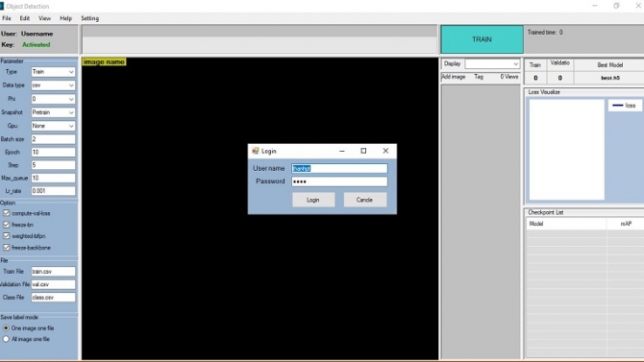644x362 pixels.
Task: Click the Max_queue input field
Action: (53, 179)
